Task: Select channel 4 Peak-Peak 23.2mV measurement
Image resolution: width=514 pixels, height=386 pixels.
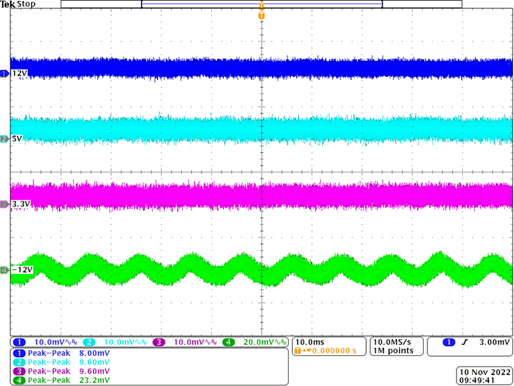Action: (61, 380)
